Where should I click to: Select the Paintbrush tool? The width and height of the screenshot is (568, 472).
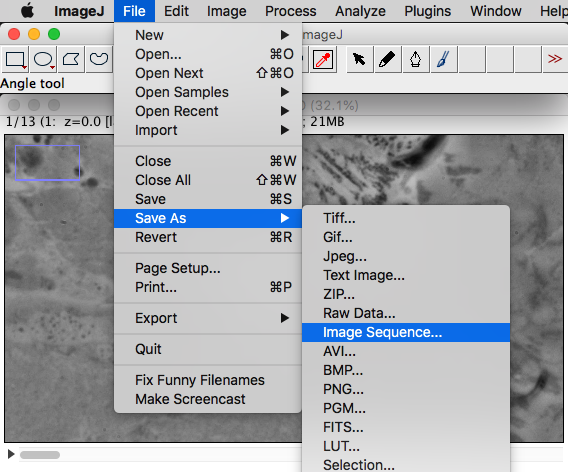click(443, 59)
